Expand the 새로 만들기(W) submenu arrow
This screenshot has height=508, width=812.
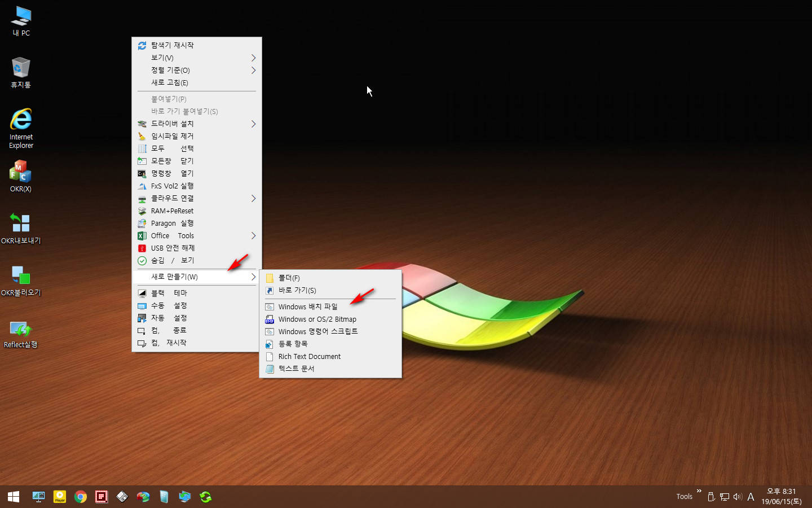point(253,277)
